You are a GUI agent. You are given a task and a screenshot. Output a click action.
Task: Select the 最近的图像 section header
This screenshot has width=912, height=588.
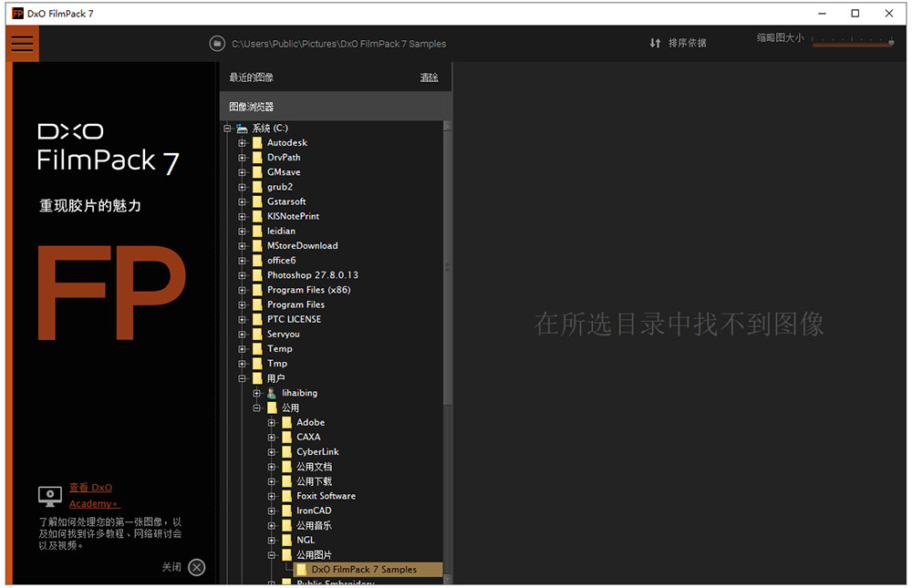click(x=252, y=77)
